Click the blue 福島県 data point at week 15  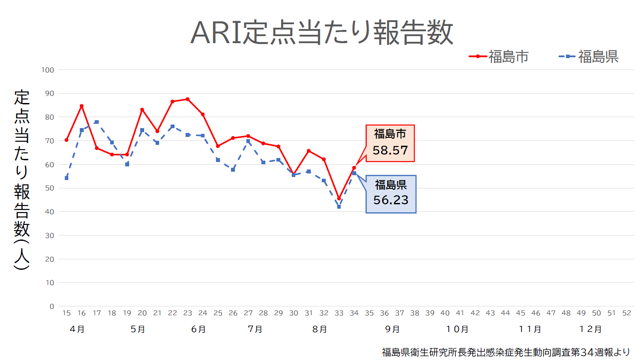67,178
